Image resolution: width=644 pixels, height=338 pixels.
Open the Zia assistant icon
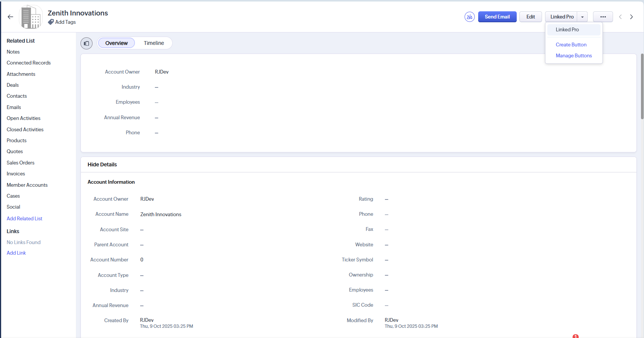[469, 17]
